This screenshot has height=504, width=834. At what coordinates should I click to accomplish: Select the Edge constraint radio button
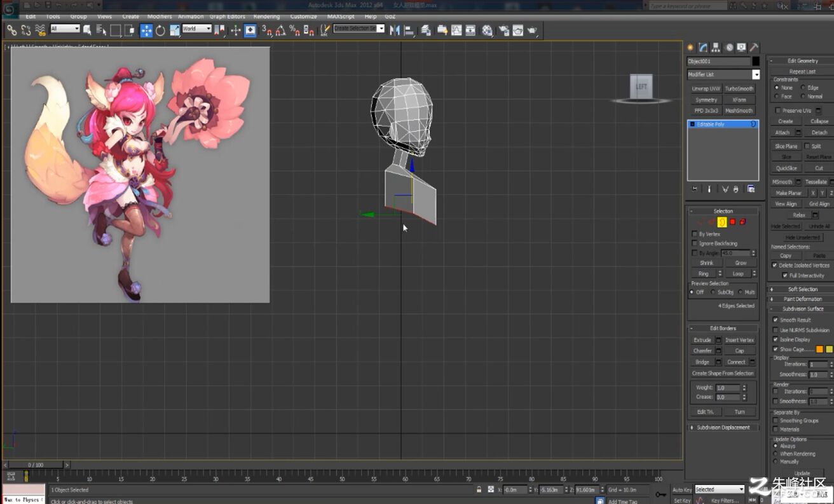803,88
